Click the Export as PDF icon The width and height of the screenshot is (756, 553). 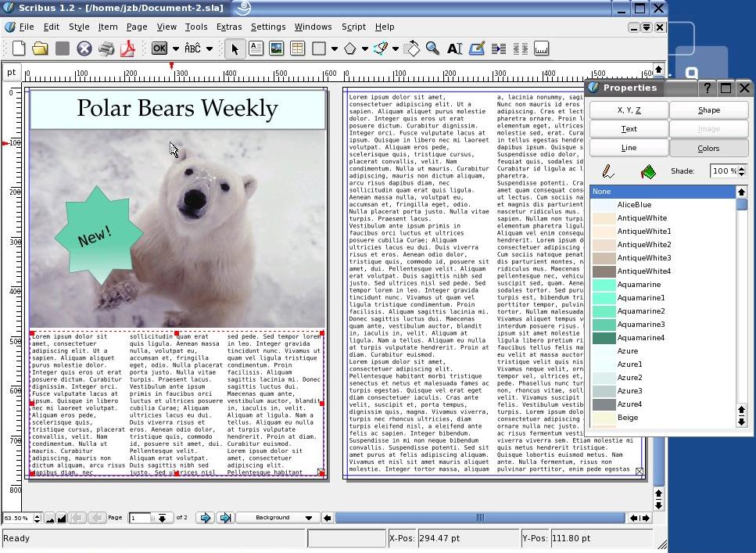[x=127, y=48]
